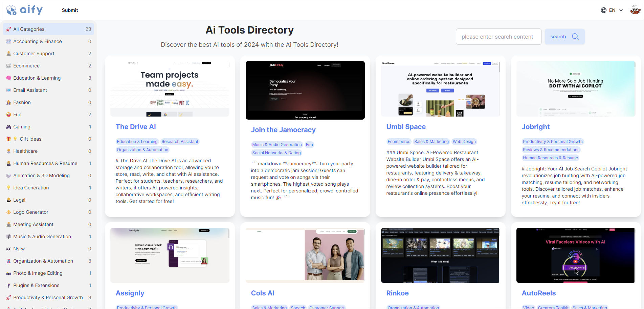
Task: Click the Nsfw eyes icon
Action: pyautogui.click(x=9, y=249)
